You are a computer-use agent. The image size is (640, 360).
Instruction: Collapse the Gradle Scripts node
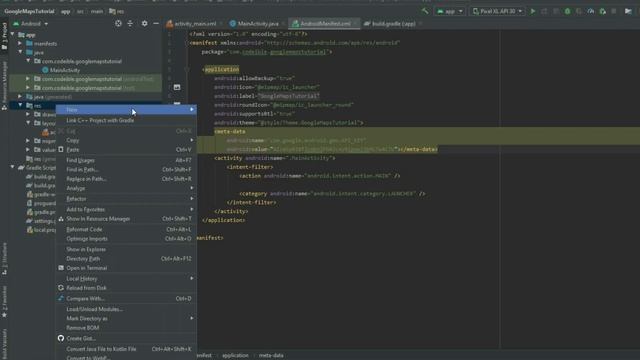(13, 167)
